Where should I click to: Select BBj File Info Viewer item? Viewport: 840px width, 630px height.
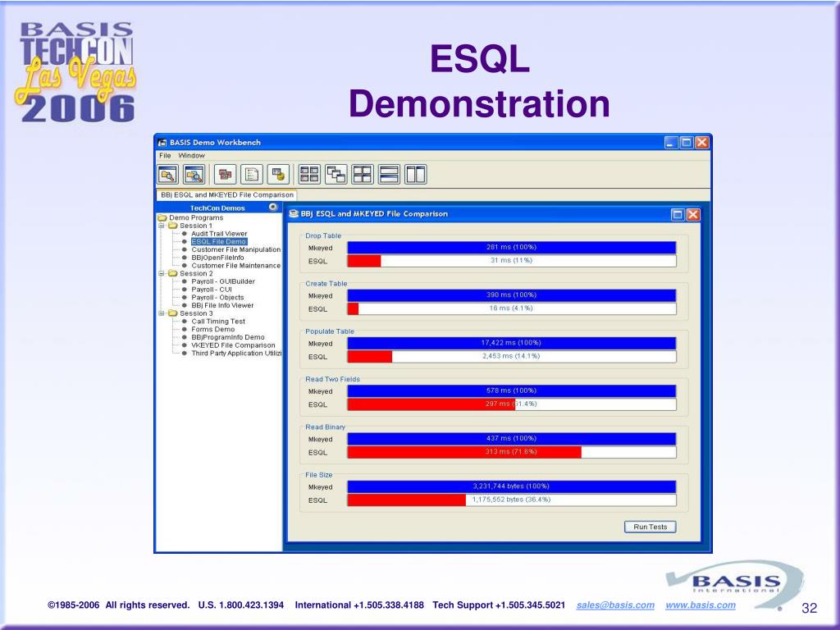pos(222,305)
